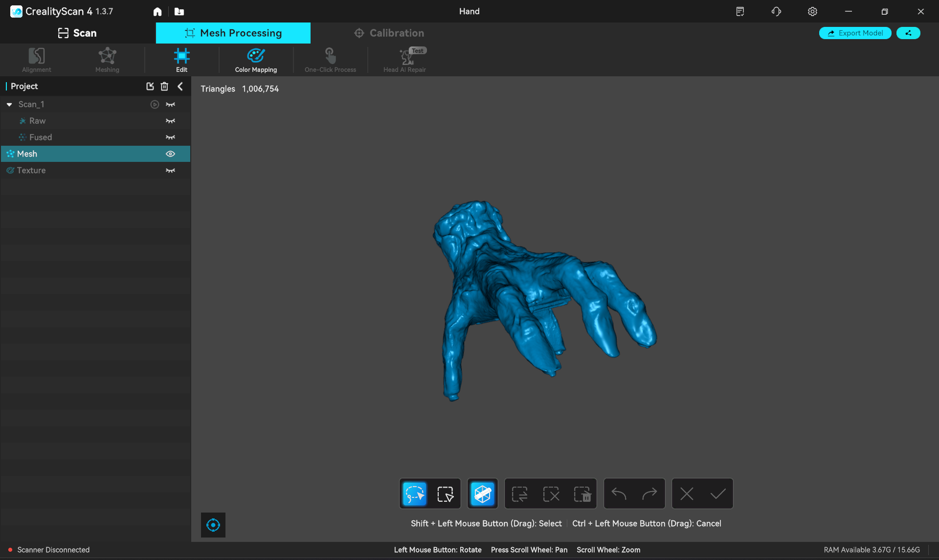This screenshot has width=939, height=560.
Task: Click the delete selection trash icon
Action: (x=582, y=494)
